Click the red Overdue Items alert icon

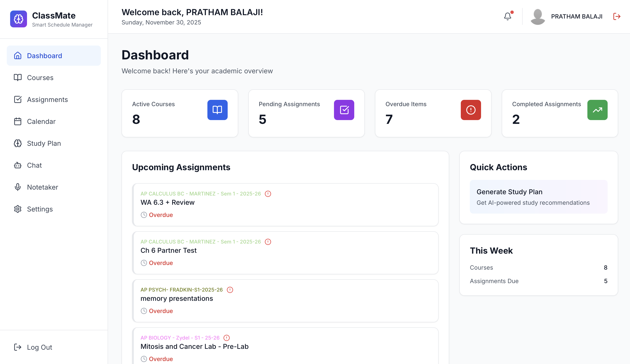(x=470, y=110)
